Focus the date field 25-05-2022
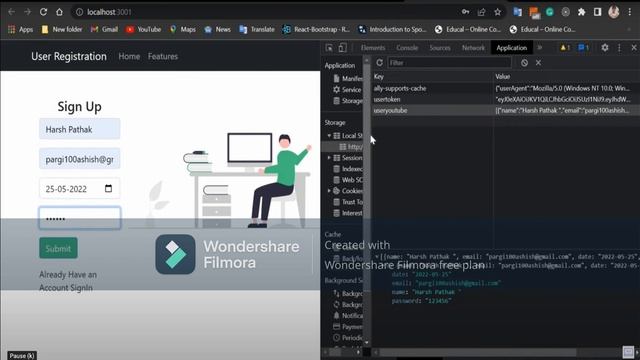640x360 pixels. click(x=80, y=189)
